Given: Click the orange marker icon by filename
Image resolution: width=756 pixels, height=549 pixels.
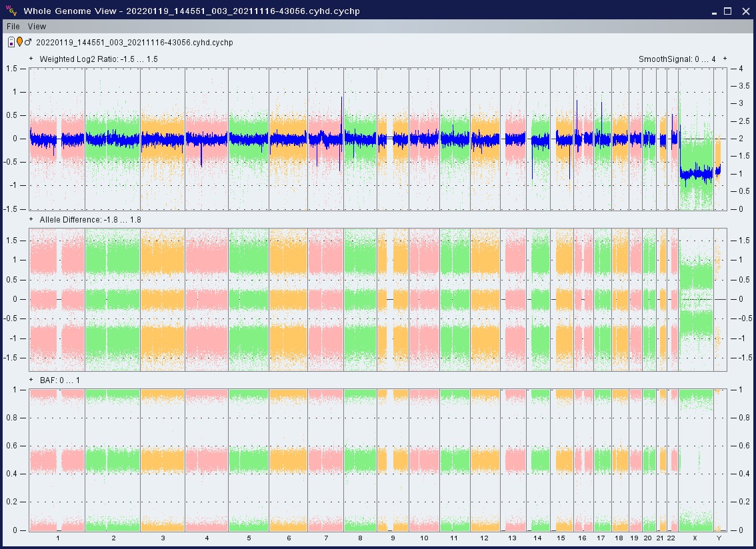Looking at the screenshot, I should pyautogui.click(x=19, y=43).
